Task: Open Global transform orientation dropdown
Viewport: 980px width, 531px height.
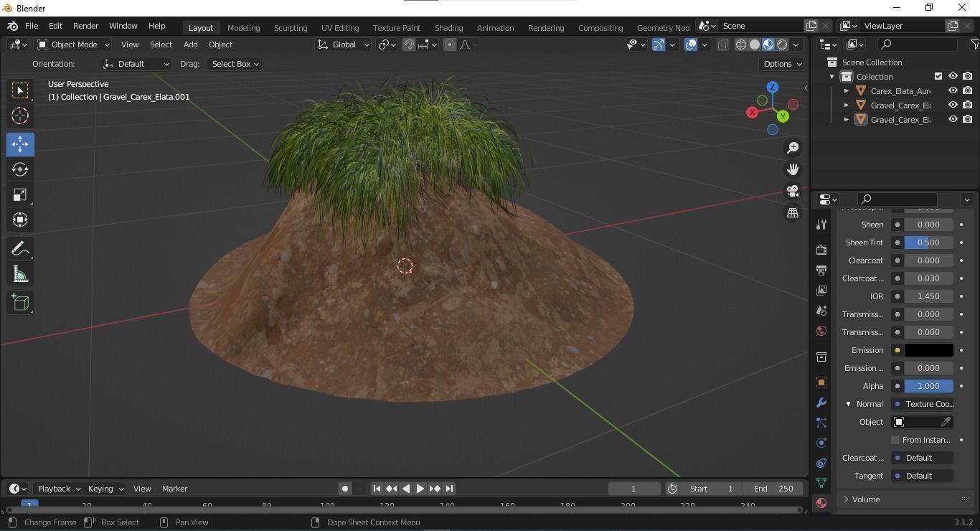Action: (343, 44)
